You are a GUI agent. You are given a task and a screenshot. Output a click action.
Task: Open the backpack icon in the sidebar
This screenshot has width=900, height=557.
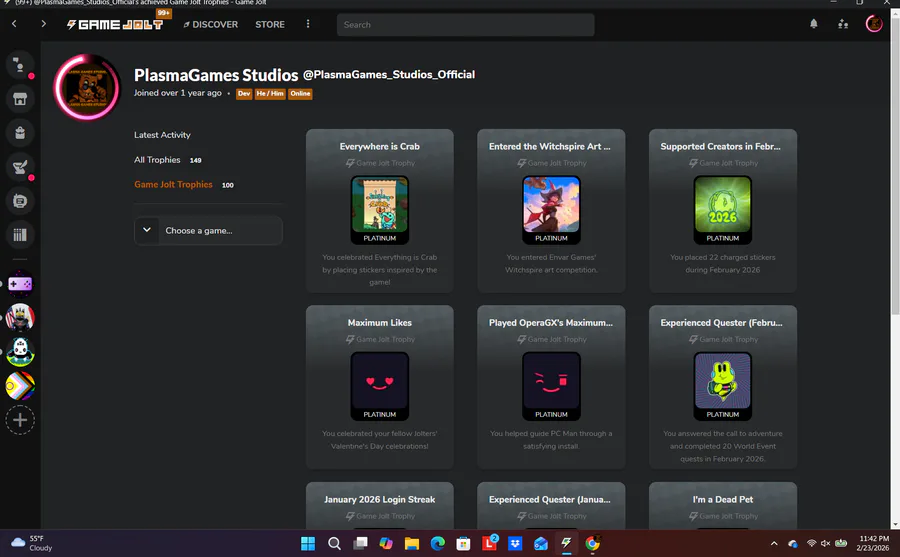20,133
